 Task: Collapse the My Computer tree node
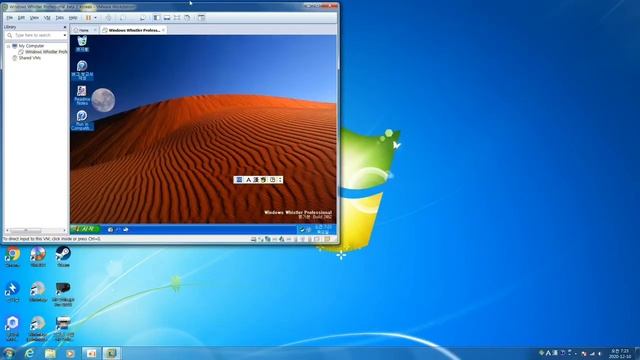(8, 46)
